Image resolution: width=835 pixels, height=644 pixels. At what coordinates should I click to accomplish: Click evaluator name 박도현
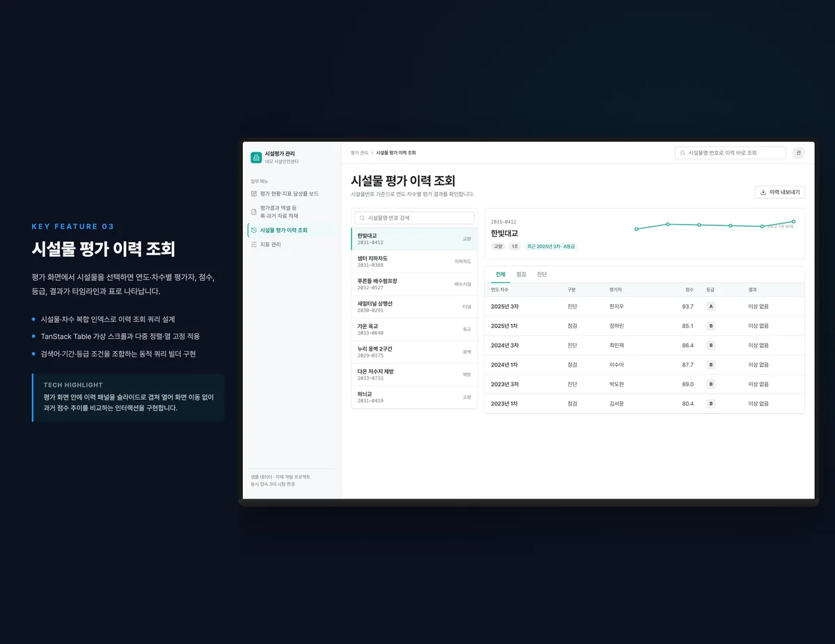[x=617, y=384]
